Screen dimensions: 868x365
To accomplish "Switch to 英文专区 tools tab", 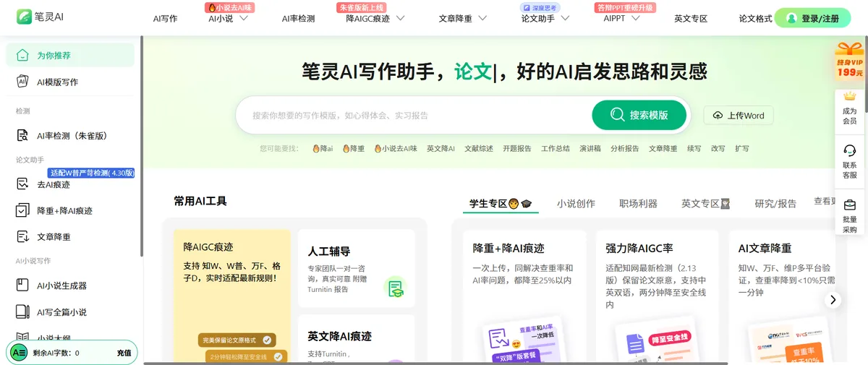I will point(705,204).
